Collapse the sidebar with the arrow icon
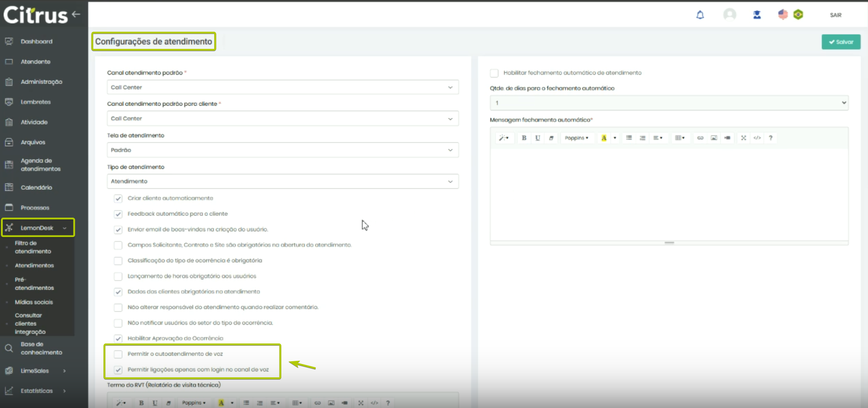The image size is (868, 408). [x=76, y=14]
